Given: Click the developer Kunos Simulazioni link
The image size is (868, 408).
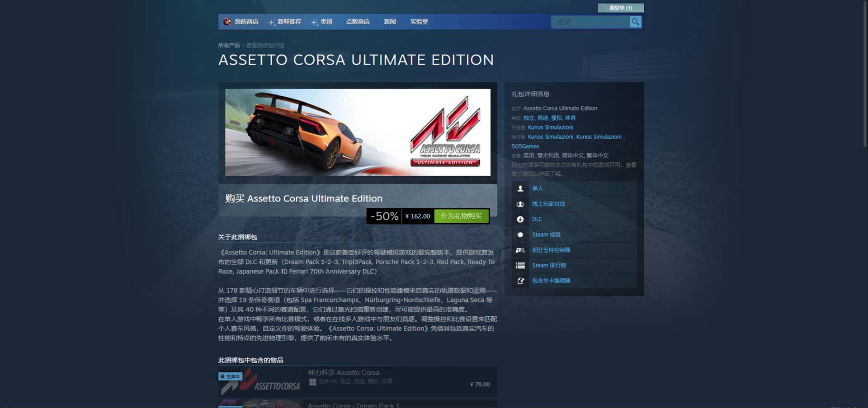Looking at the screenshot, I should click(551, 127).
